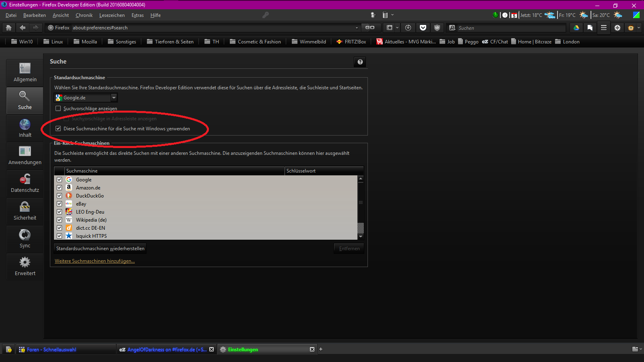The width and height of the screenshot is (644, 362).
Task: Expand the address bar history dropdown arrow
Action: pos(357,28)
